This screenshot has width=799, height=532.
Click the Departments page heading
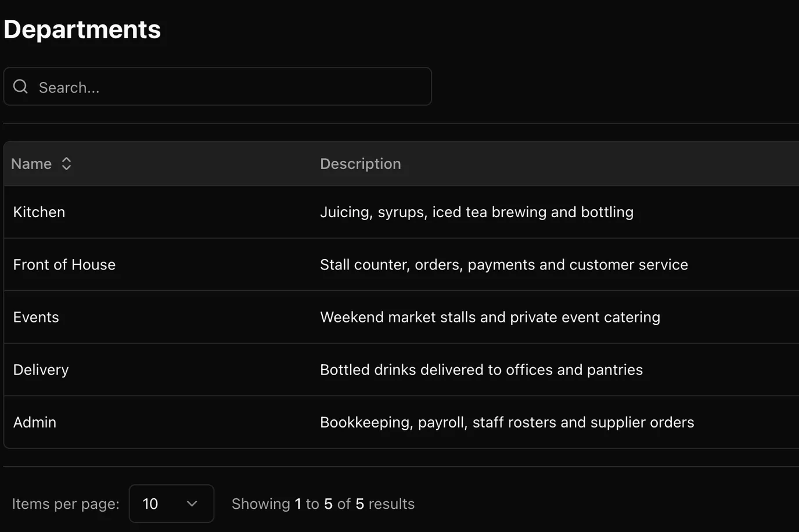coord(82,30)
